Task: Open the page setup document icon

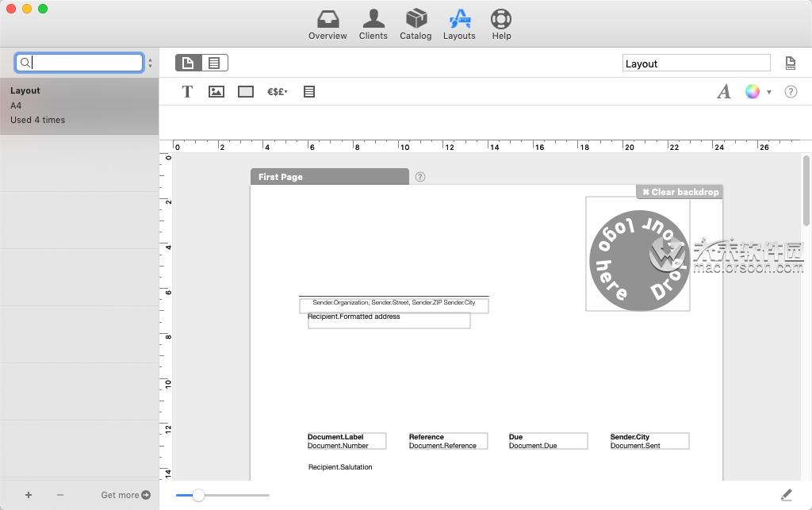Action: [790, 63]
